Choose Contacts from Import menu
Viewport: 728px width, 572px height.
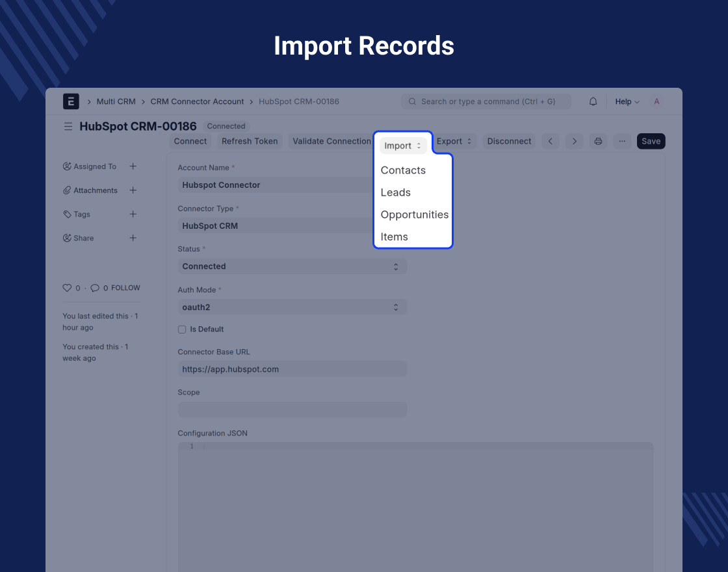403,170
